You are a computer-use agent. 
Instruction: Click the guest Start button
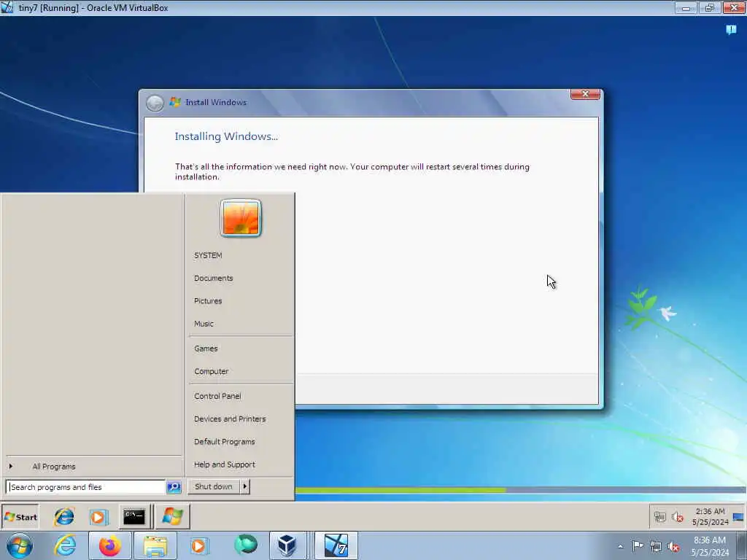[x=20, y=517]
